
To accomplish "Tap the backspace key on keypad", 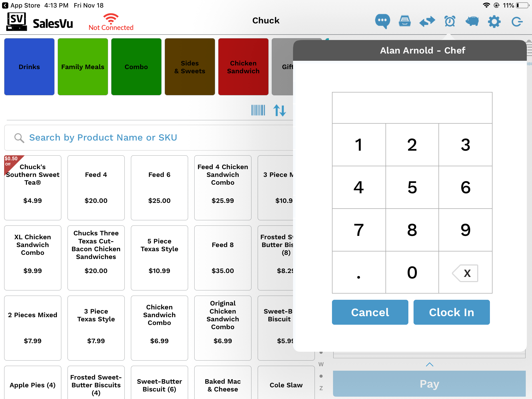I will click(x=465, y=273).
